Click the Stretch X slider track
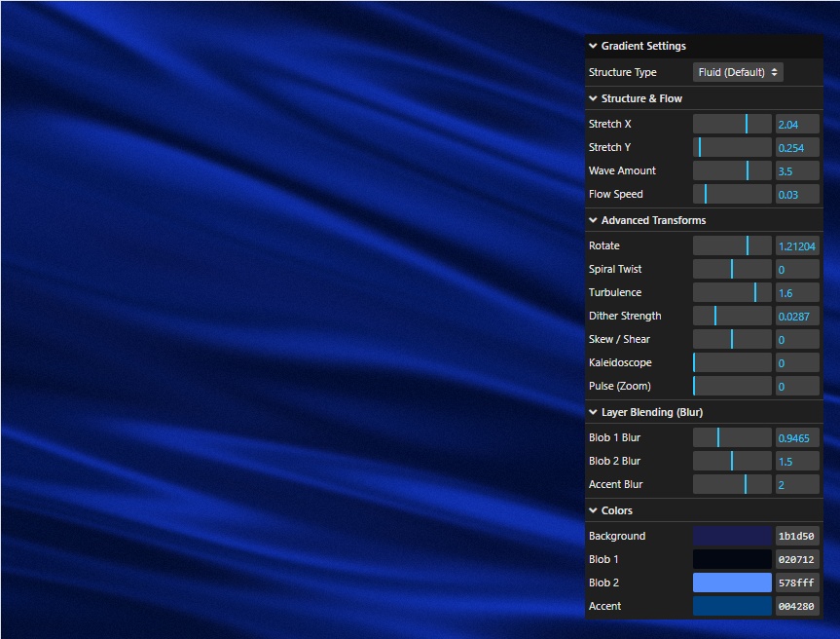The width and height of the screenshot is (840, 639). (732, 124)
